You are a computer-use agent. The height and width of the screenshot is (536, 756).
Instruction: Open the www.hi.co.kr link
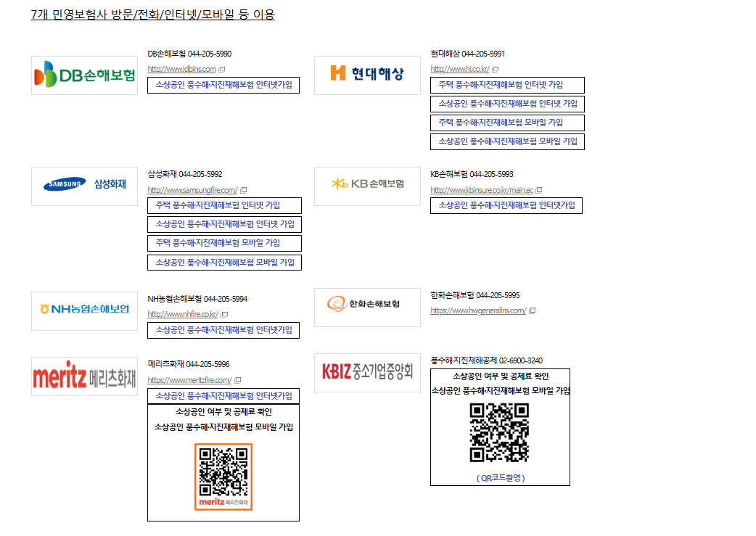[460, 69]
